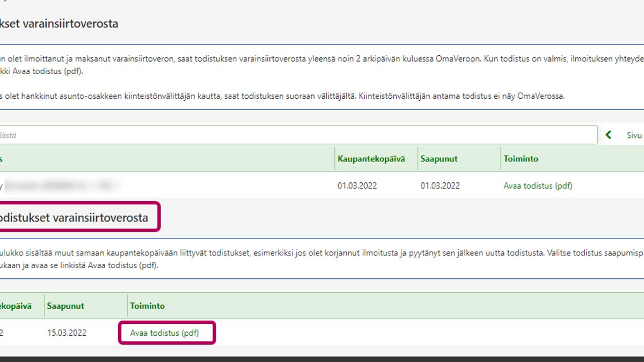644x362 pixels.
Task: Click the topmost 'varainsiirtoverosta' page heading
Action: click(x=59, y=24)
